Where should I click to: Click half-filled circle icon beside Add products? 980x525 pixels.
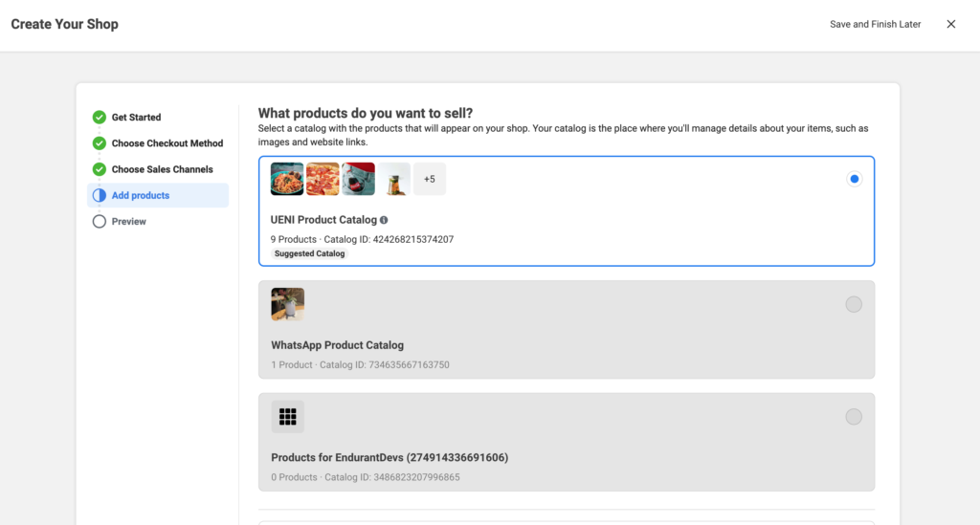(x=99, y=195)
